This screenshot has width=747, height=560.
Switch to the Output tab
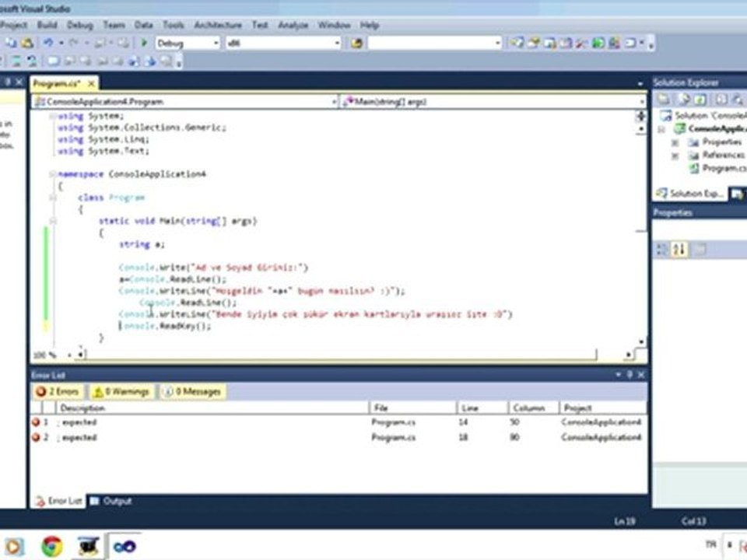coord(111,501)
